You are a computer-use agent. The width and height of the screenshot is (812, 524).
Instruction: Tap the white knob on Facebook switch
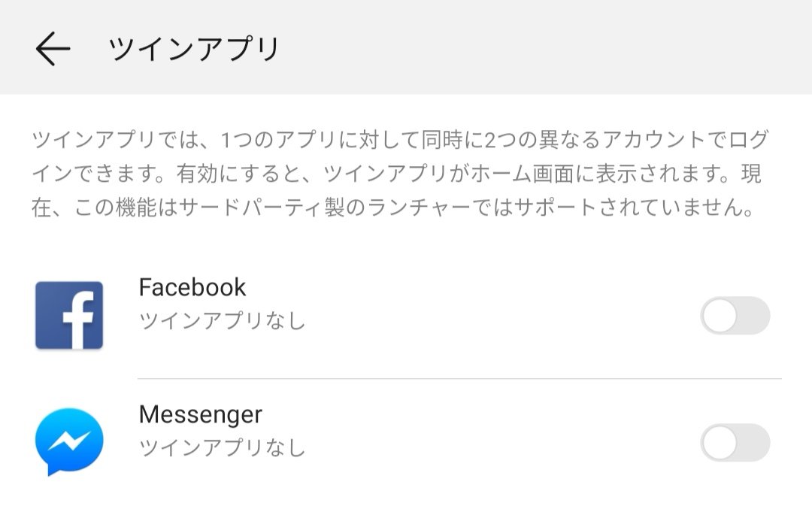pyautogui.click(x=720, y=315)
